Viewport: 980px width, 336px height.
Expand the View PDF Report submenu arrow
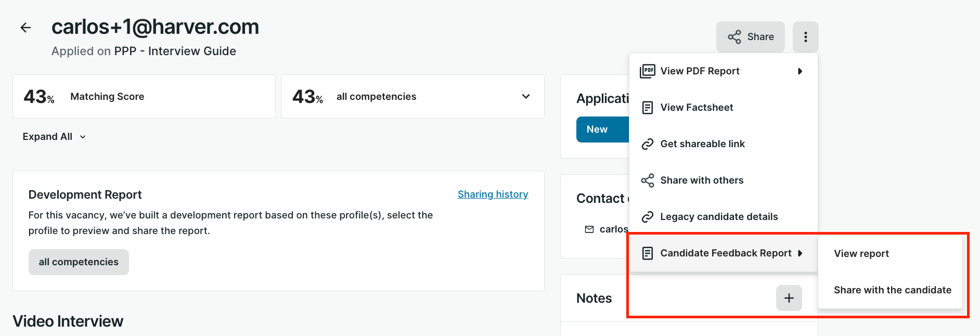(800, 71)
